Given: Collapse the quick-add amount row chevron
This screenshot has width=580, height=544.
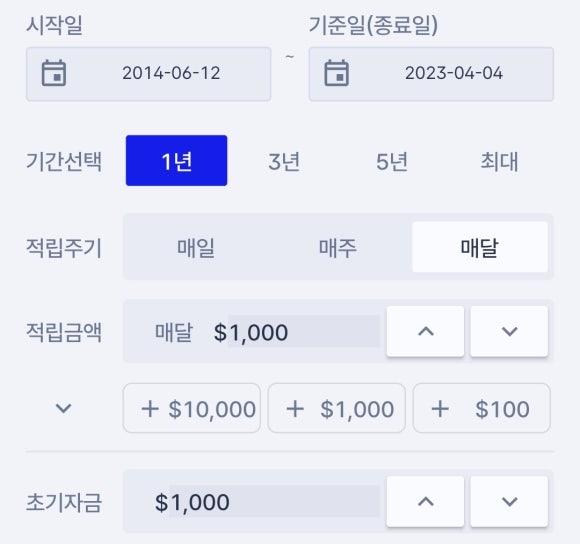Looking at the screenshot, I should point(63,408).
